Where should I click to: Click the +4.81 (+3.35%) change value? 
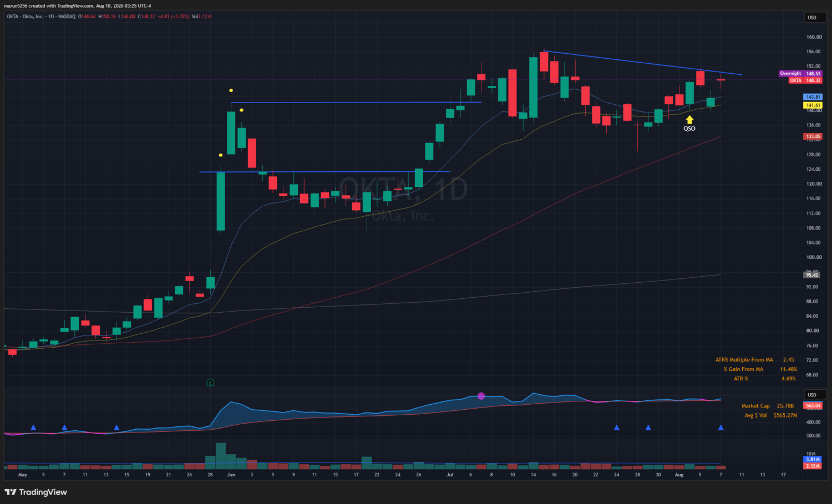[173, 17]
